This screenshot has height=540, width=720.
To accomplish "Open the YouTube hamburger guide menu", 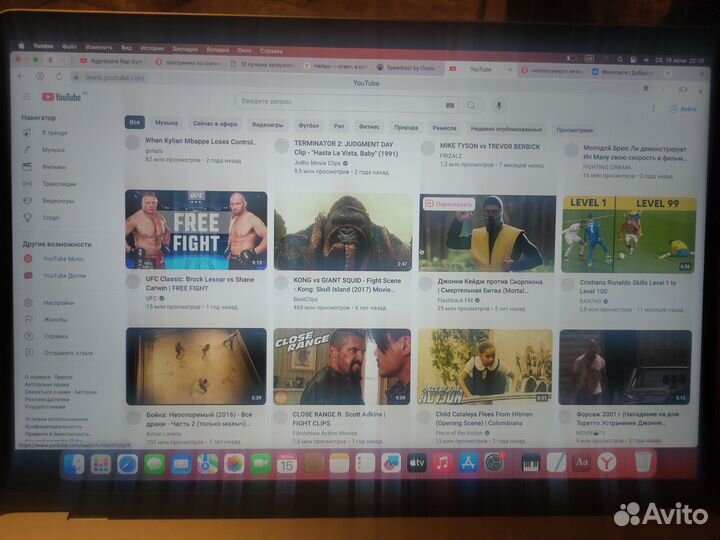I will [x=27, y=96].
